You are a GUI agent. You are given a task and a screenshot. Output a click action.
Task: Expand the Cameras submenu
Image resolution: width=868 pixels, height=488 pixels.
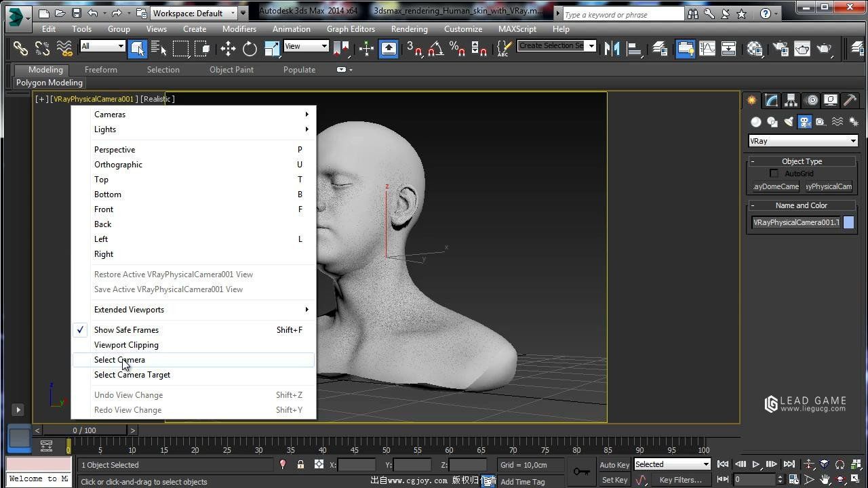click(x=193, y=115)
